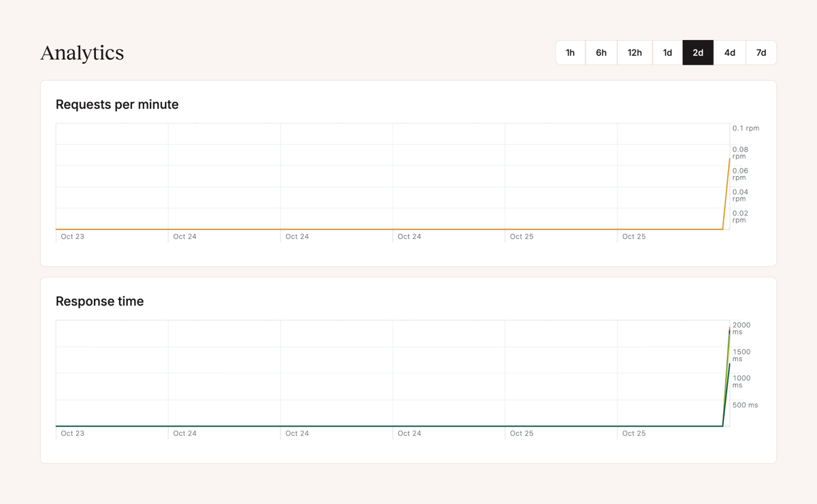
Task: Click the Analytics page title
Action: click(82, 52)
